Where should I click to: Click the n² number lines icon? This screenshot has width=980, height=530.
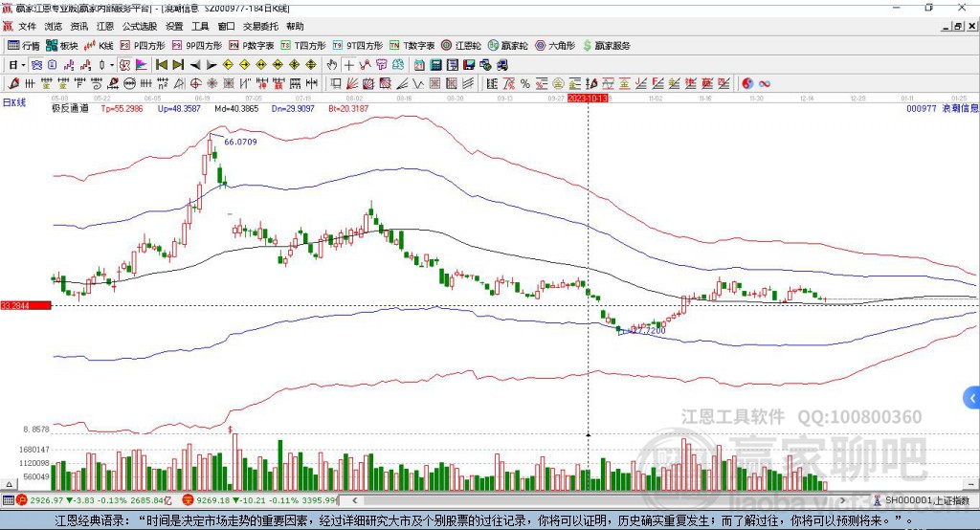pyautogui.click(x=163, y=83)
